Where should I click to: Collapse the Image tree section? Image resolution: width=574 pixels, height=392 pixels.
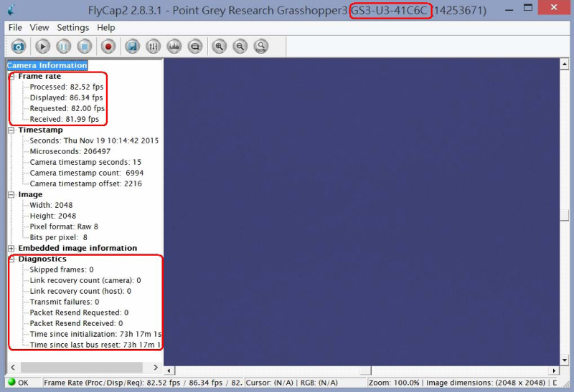pos(12,195)
